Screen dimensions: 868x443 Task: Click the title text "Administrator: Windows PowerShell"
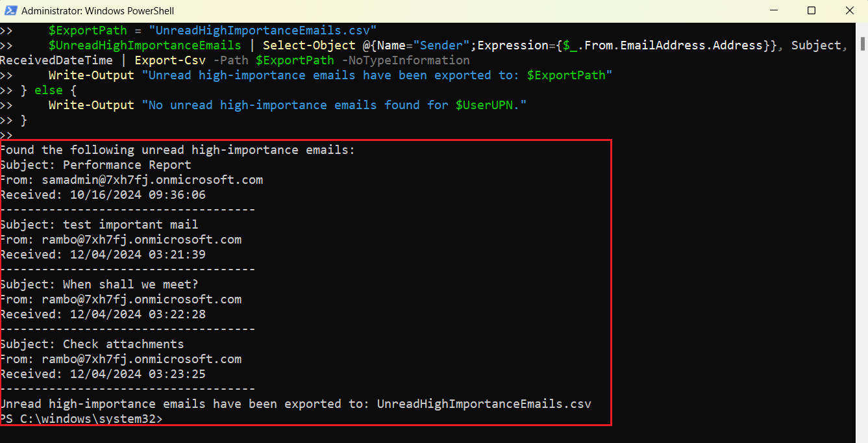pyautogui.click(x=97, y=11)
